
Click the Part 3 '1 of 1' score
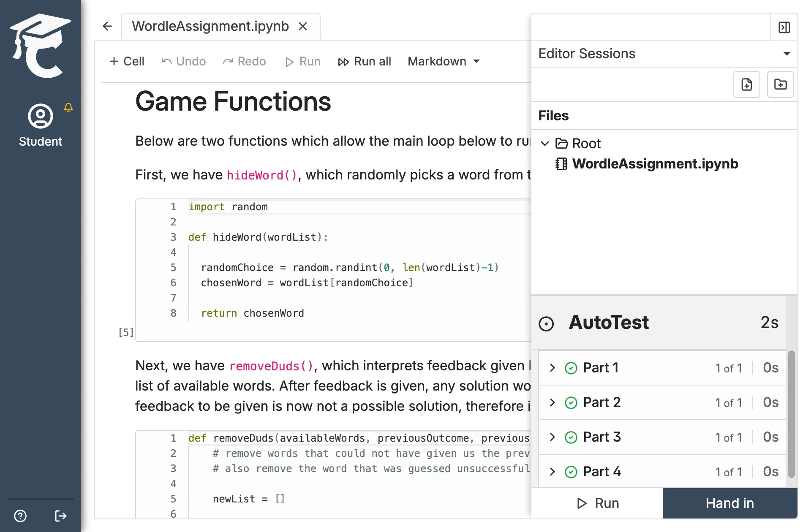pyautogui.click(x=729, y=437)
